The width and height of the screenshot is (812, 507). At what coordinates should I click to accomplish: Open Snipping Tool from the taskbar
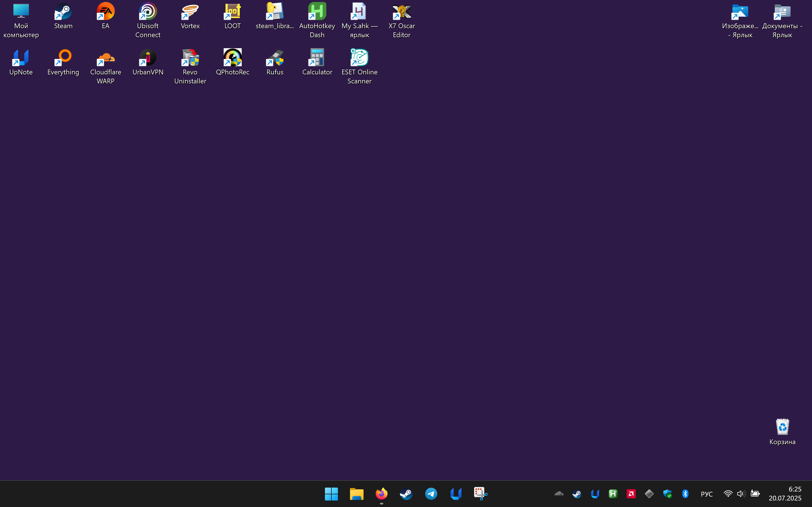(x=481, y=493)
